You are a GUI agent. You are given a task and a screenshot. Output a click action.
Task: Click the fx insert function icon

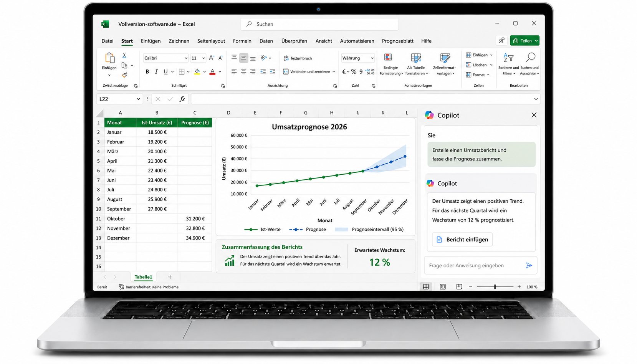(x=182, y=99)
